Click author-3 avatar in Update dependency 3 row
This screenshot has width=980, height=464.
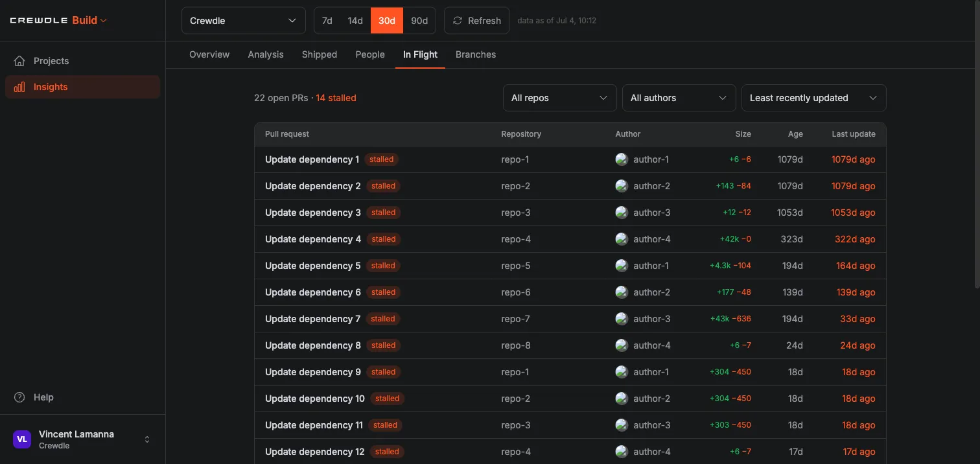tap(622, 213)
